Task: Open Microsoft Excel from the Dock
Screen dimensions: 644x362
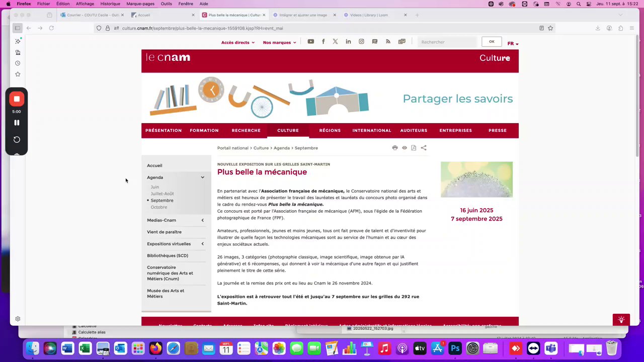Action: click(x=85, y=348)
